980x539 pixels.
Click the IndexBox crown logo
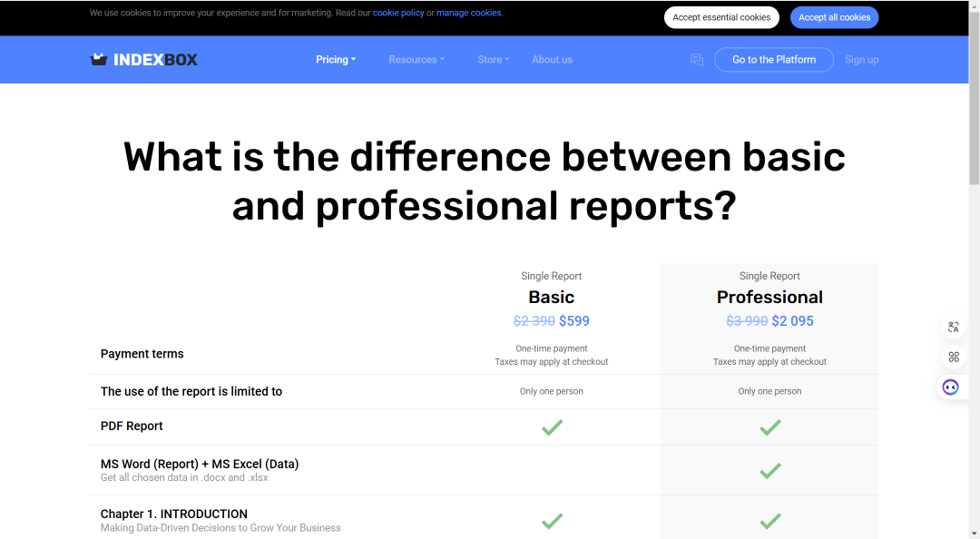click(99, 59)
